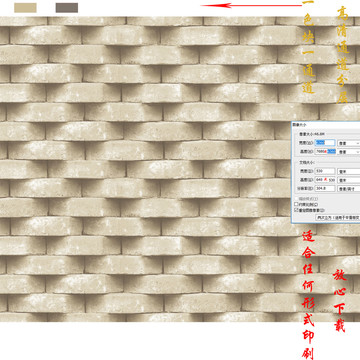The width and height of the screenshot is (360, 360).
Task: Click the document width field showing 530
Action: [325, 171]
